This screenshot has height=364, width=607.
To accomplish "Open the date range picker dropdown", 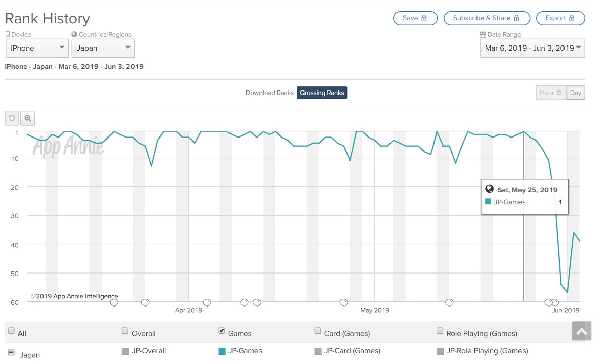I will (x=532, y=48).
